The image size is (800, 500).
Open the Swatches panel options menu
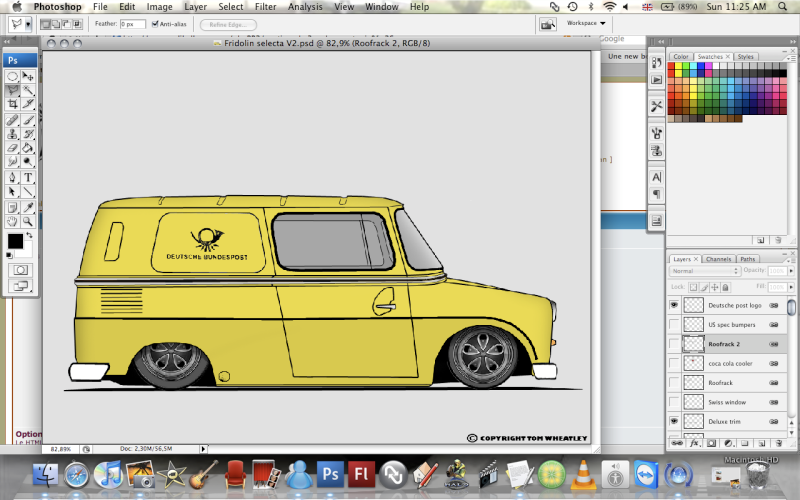point(791,58)
